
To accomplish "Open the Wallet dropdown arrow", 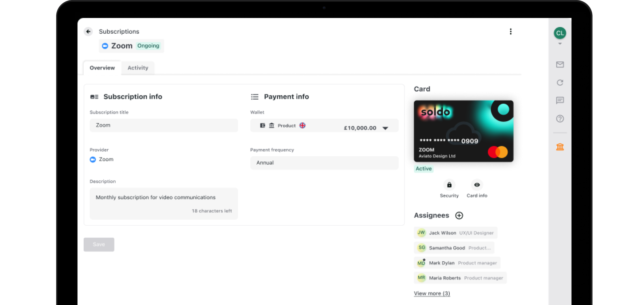I will (x=385, y=128).
